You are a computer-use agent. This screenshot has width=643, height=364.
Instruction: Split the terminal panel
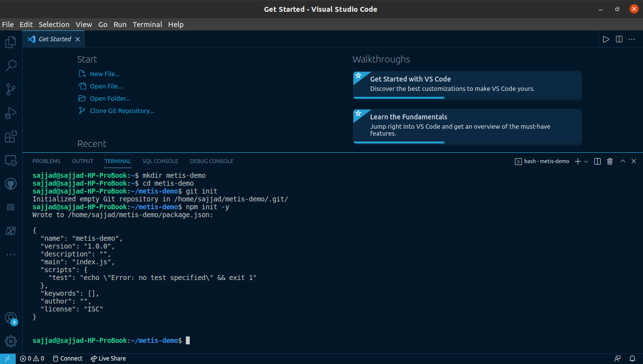click(x=597, y=161)
